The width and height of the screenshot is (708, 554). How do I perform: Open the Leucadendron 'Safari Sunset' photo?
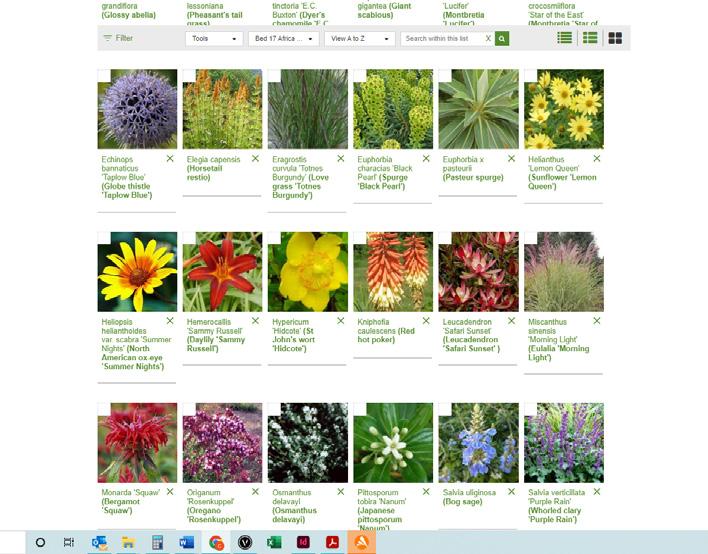(x=479, y=272)
